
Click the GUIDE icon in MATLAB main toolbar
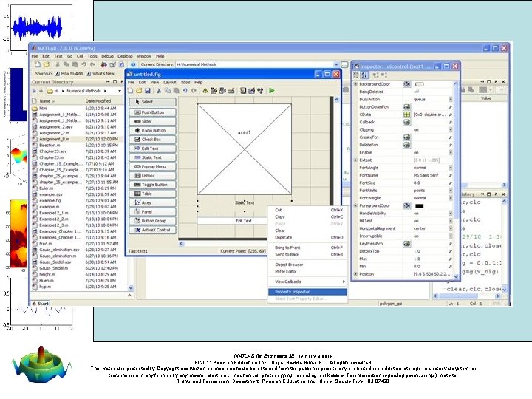(112, 64)
